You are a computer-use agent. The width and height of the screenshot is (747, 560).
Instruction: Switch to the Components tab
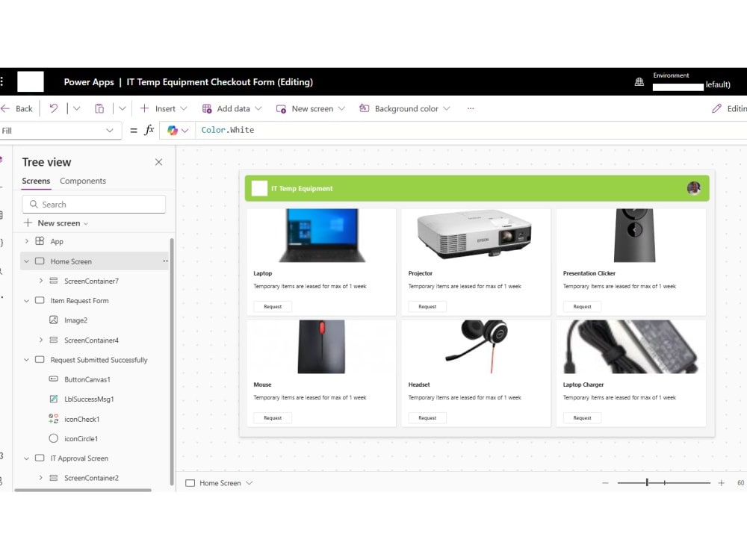click(x=83, y=181)
